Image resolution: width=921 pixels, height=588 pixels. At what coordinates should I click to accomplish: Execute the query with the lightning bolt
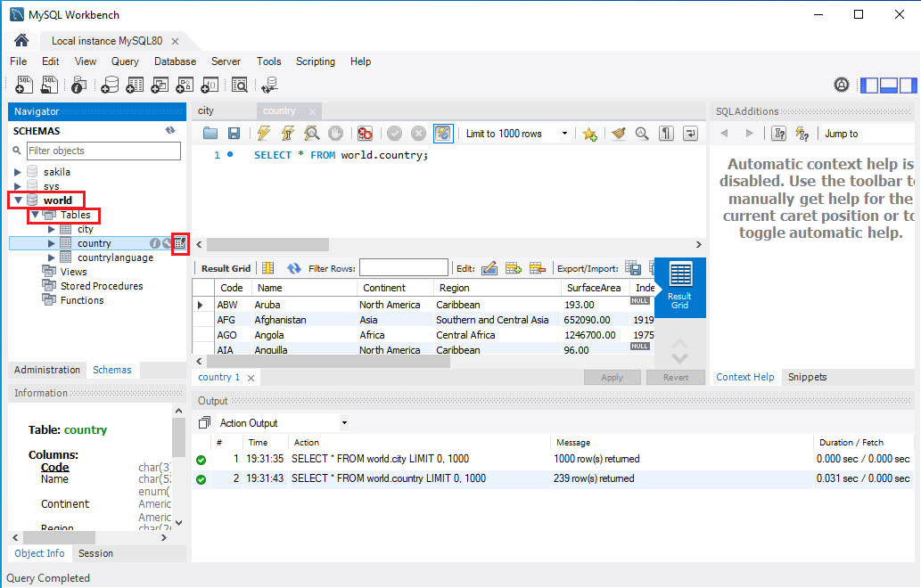264,134
